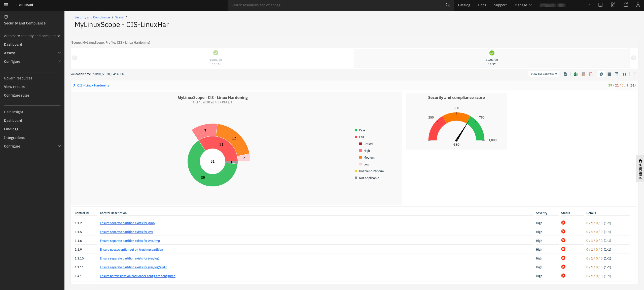Click the Scans breadcrumb link

click(x=119, y=17)
